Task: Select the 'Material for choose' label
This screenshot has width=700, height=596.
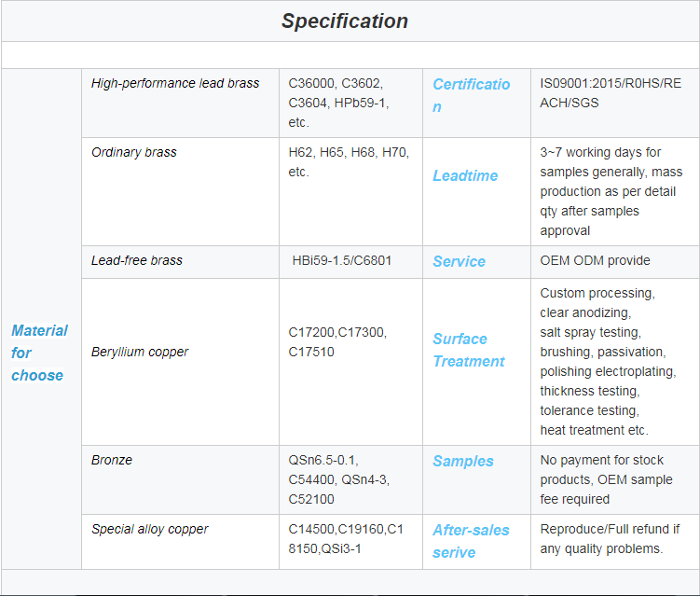Action: (39, 353)
